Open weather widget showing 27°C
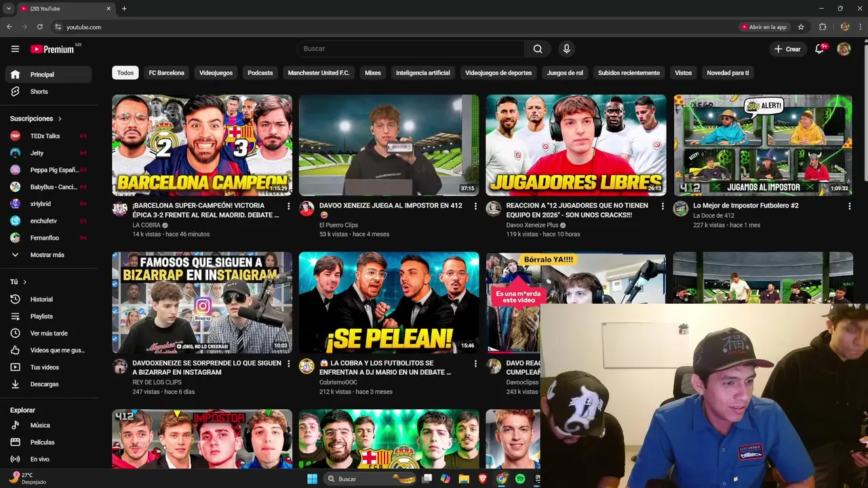868x488 pixels. 27,478
